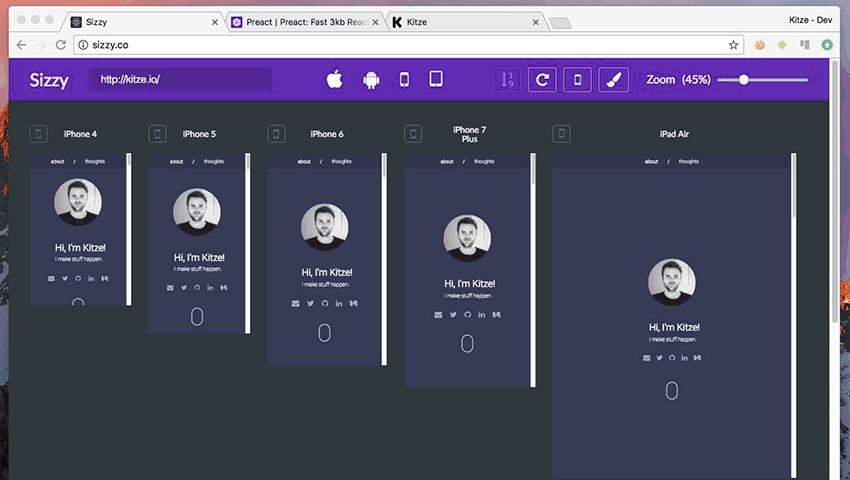Open the thoughts link in the iPad Air preview

(689, 161)
